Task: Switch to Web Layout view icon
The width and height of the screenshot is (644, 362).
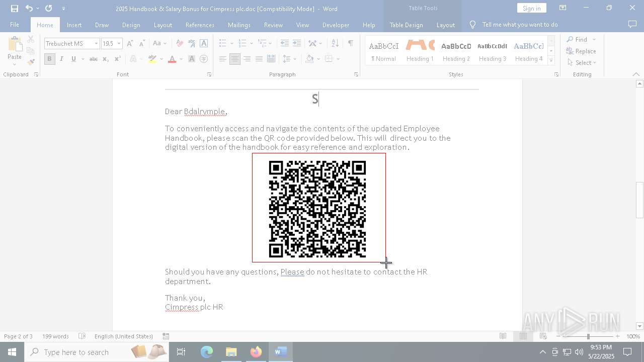Action: click(x=543, y=336)
